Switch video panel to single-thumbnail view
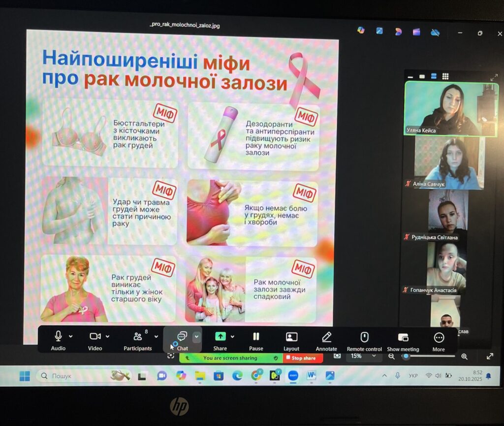Viewport: 504px width, 426px height. pos(422,76)
